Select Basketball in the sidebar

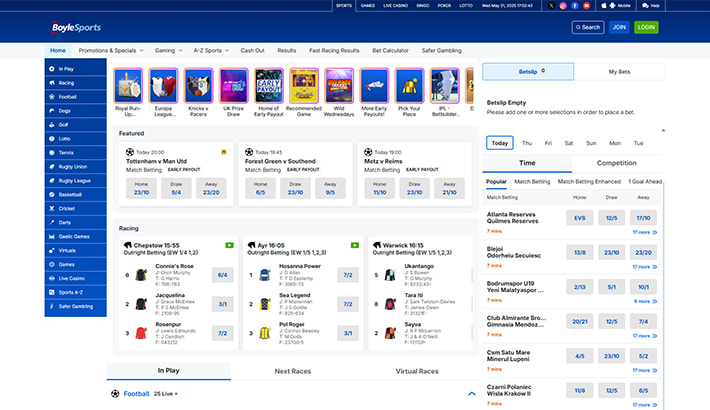click(76, 195)
